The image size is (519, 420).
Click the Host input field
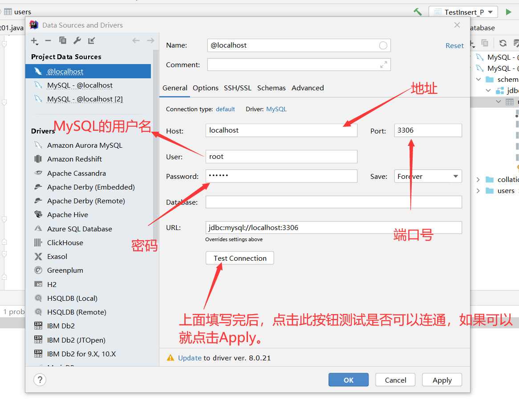click(x=281, y=130)
